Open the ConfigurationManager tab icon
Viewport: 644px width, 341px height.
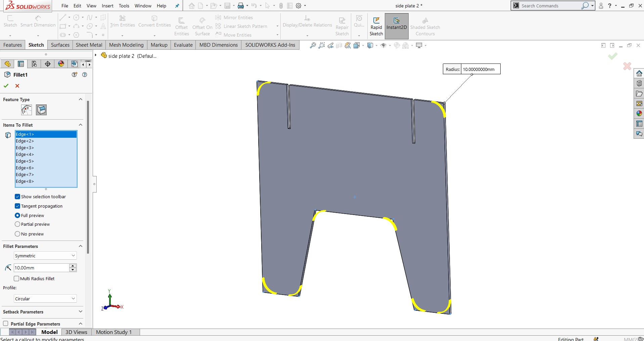(x=34, y=64)
